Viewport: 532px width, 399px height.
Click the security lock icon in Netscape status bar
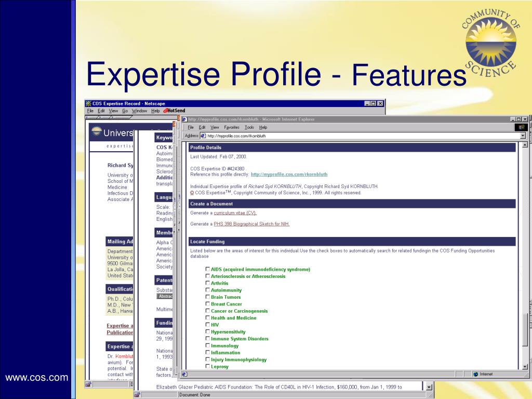[88, 384]
